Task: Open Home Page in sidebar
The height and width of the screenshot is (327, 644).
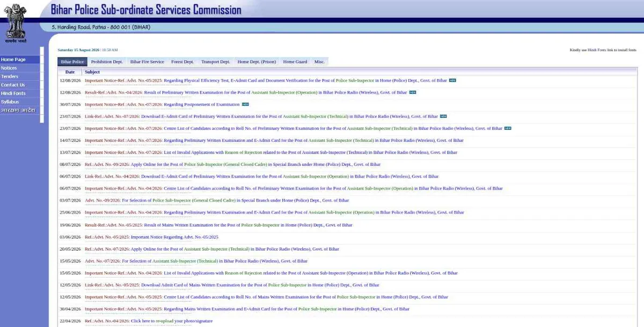Action: (x=20, y=60)
